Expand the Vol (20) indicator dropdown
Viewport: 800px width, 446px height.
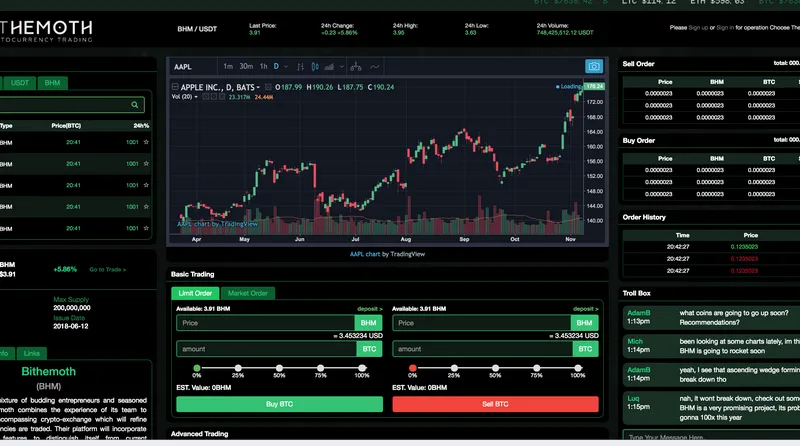tap(196, 96)
